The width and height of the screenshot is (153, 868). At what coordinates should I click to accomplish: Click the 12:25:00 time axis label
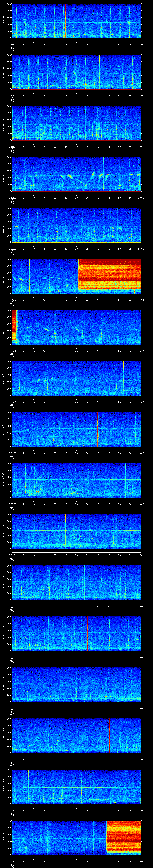click(x=12, y=504)
